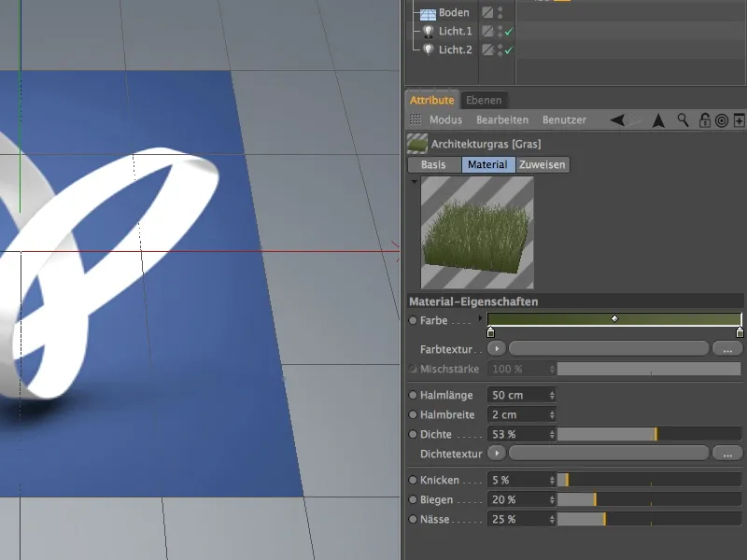Image resolution: width=747 pixels, height=560 pixels.
Task: Toggle Halmbreite animation circle
Action: point(413,414)
